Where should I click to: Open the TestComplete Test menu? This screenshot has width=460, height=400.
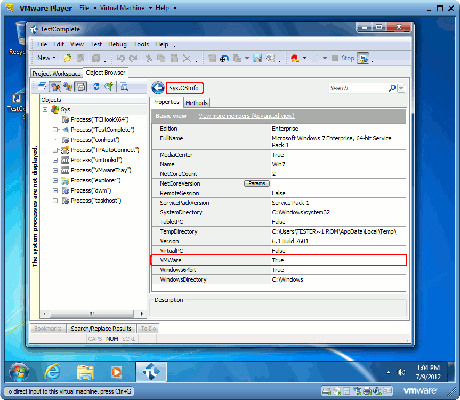pos(96,44)
